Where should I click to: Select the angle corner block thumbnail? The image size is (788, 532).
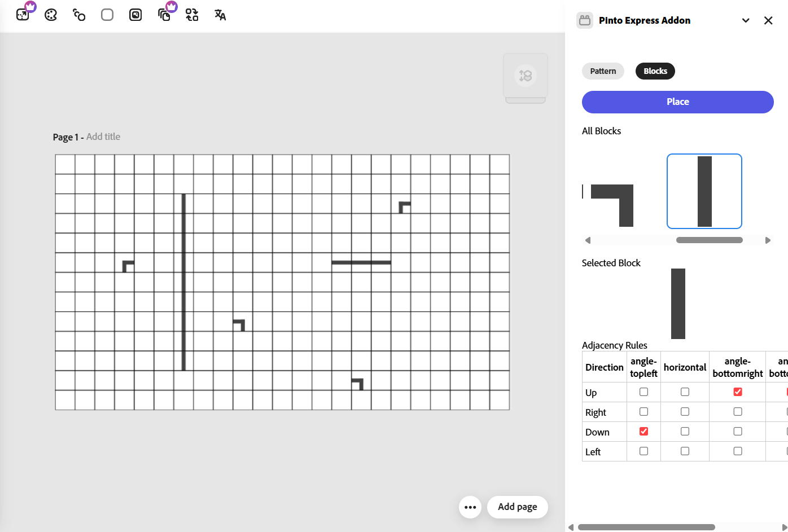tap(612, 205)
